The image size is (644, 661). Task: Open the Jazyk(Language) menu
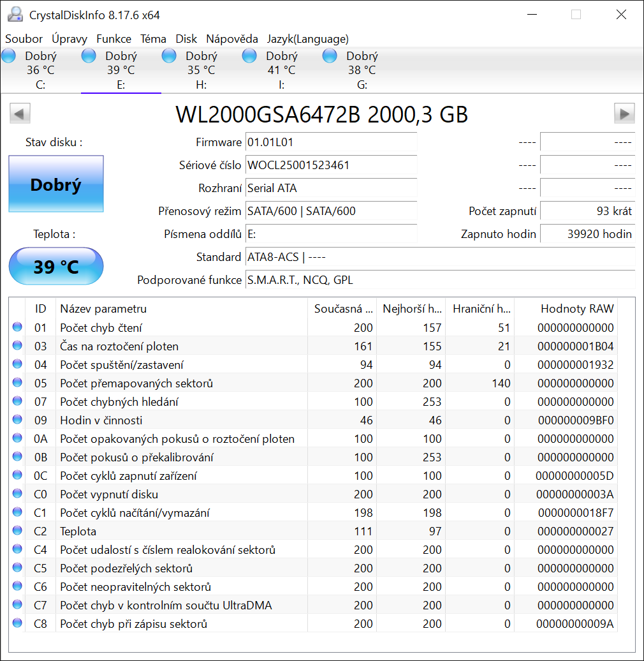pos(307,39)
